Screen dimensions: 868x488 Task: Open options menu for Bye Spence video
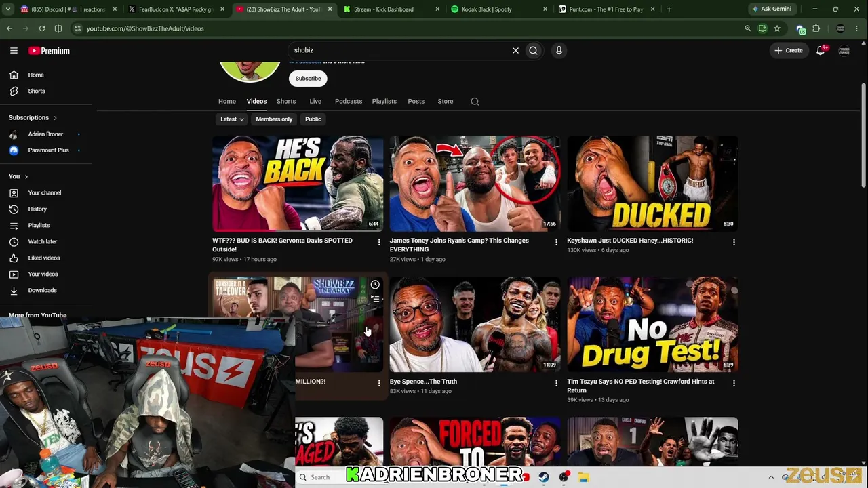point(556,383)
